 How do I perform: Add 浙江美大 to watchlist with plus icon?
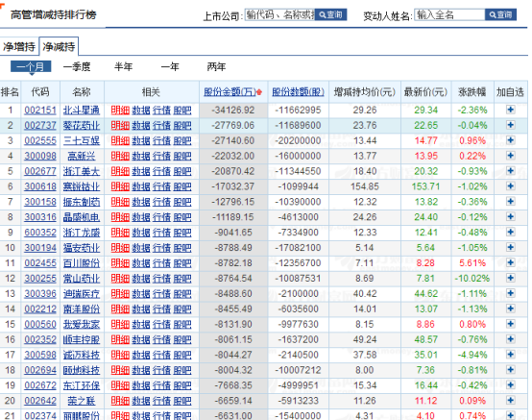click(510, 171)
